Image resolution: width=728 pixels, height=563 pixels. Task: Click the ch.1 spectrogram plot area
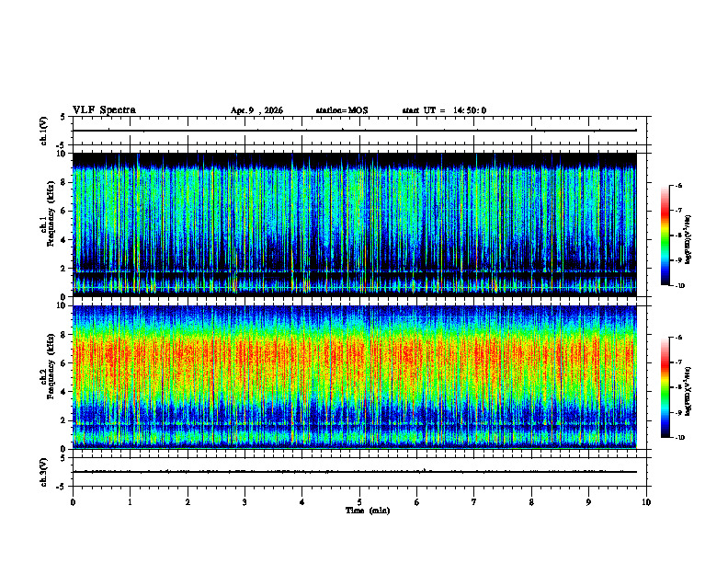(355, 224)
